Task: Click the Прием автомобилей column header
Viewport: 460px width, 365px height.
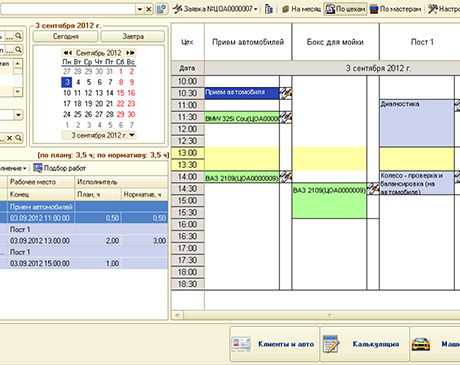Action: (x=248, y=42)
